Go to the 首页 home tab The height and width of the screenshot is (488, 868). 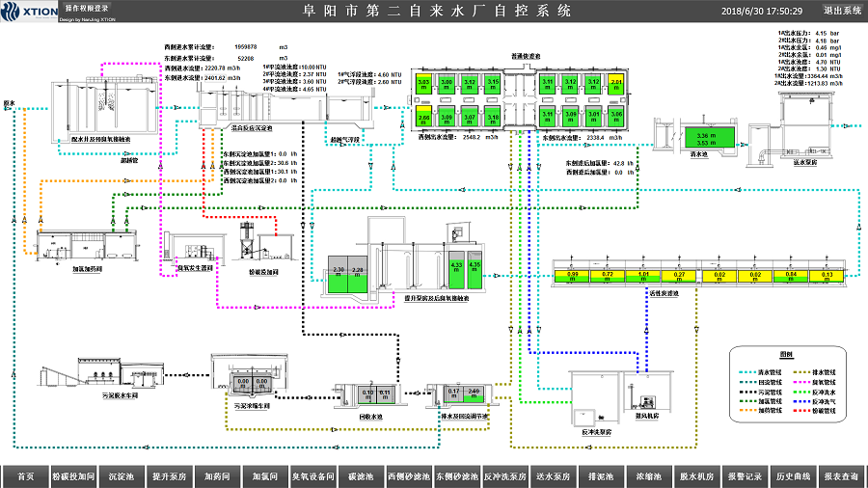(x=26, y=476)
